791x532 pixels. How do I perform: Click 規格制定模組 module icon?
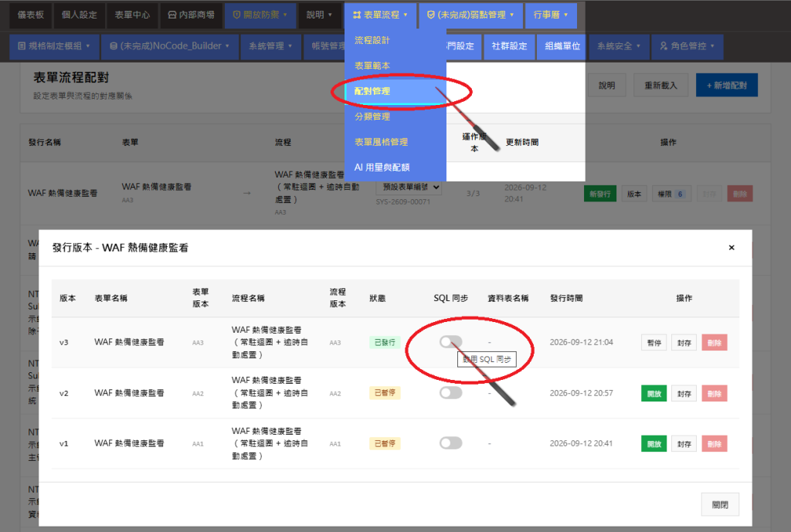point(22,46)
